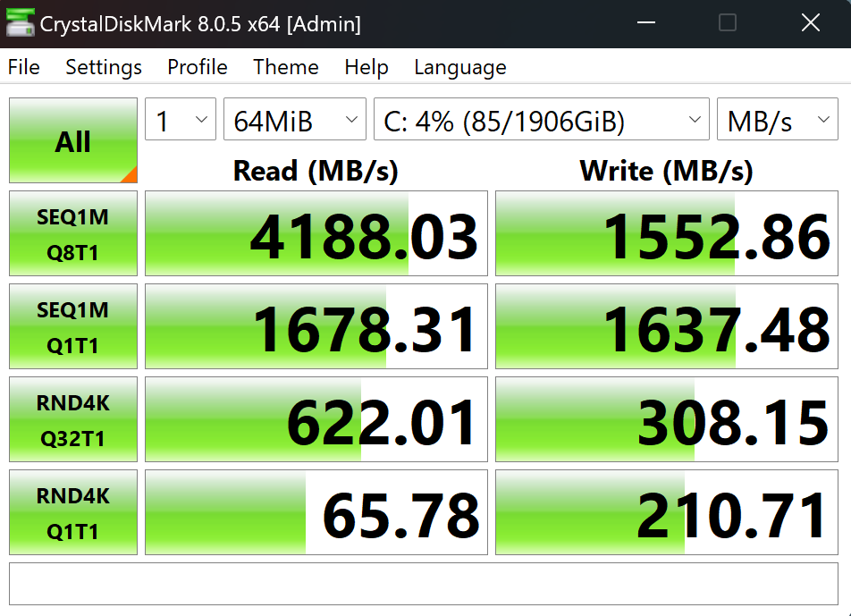The image size is (851, 616).
Task: Click the 1637.48 write result
Action: [x=667, y=326]
